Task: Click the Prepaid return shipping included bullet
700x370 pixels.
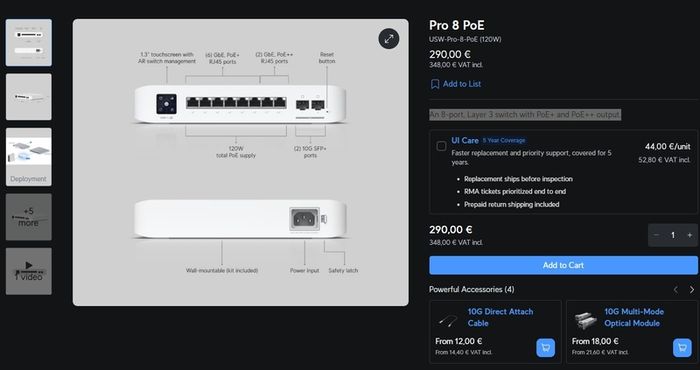Action: click(512, 204)
